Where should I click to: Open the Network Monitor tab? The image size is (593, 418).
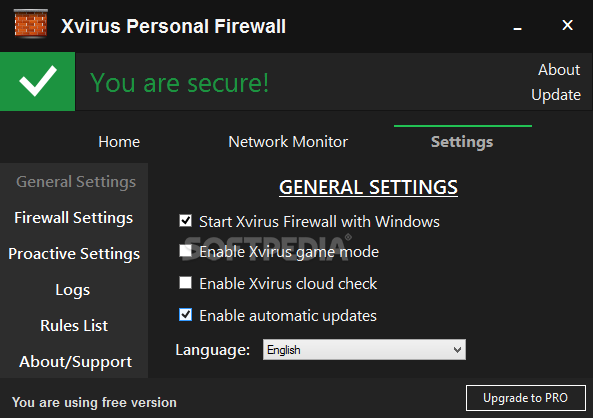coord(288,142)
